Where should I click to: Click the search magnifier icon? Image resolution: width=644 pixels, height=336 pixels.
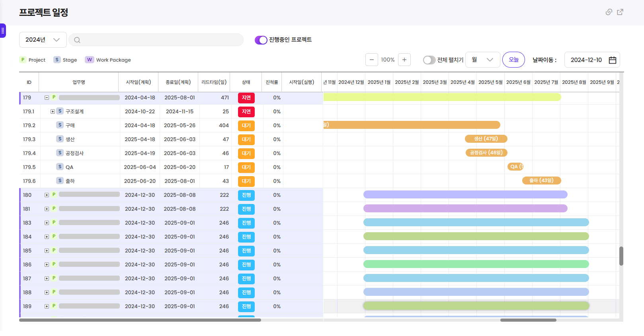coord(77,40)
